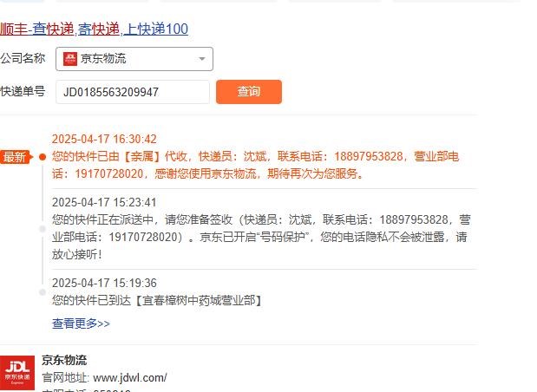537x392 pixels.
Task: Select the 京东物流 company combo box
Action: coord(134,59)
